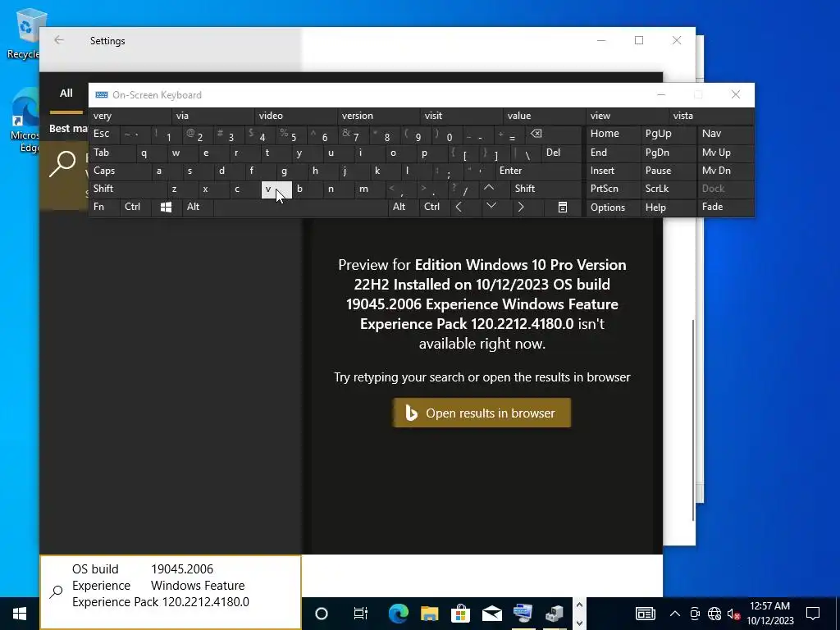Open the notification center icon

click(x=813, y=614)
